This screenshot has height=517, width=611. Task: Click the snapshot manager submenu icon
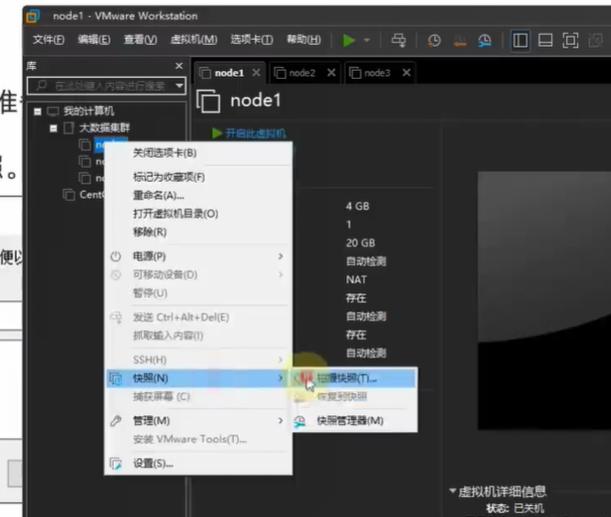click(x=300, y=421)
